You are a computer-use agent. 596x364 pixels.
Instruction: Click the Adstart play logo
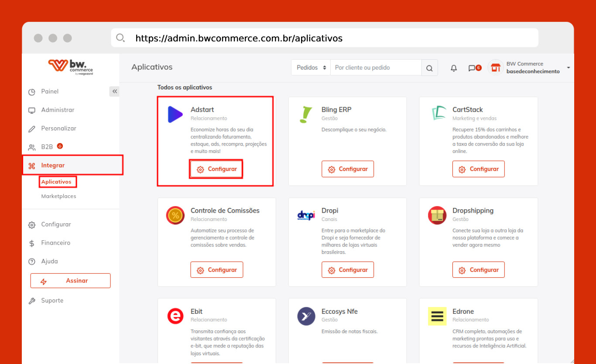coord(175,114)
